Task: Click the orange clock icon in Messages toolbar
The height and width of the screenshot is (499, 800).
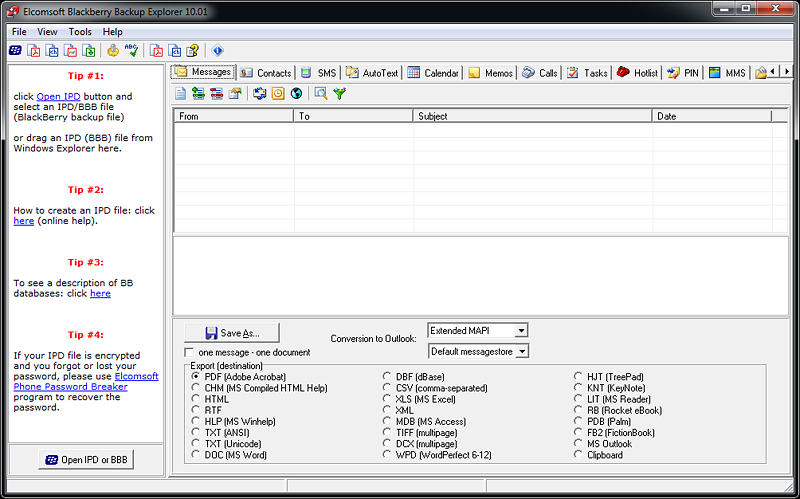Action: tap(278, 94)
